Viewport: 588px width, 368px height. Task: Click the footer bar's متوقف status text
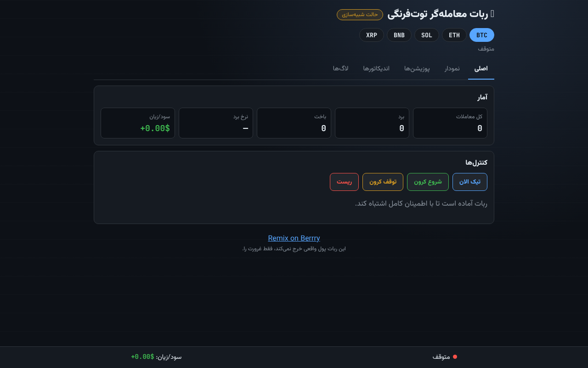(x=441, y=357)
